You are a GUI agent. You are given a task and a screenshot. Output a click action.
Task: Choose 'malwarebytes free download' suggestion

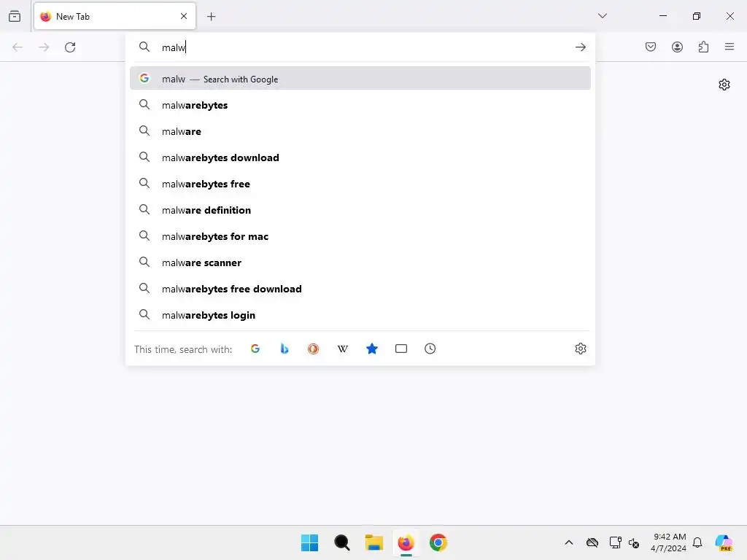click(x=360, y=288)
